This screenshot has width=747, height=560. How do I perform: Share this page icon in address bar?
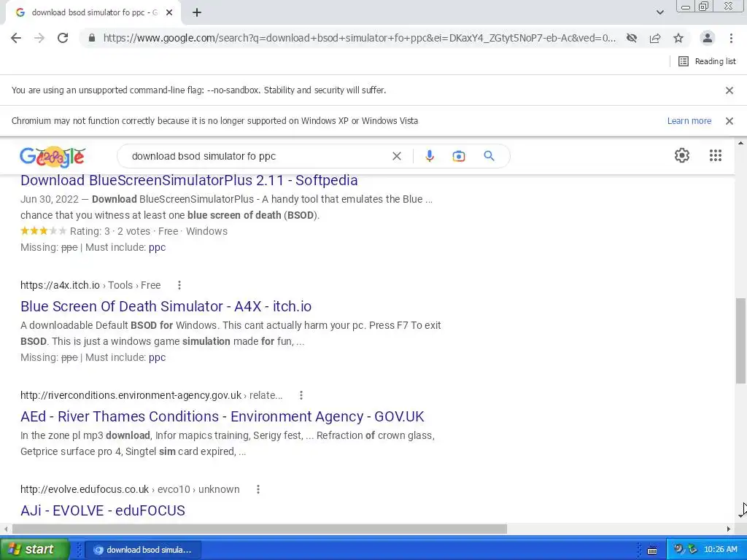pos(655,38)
